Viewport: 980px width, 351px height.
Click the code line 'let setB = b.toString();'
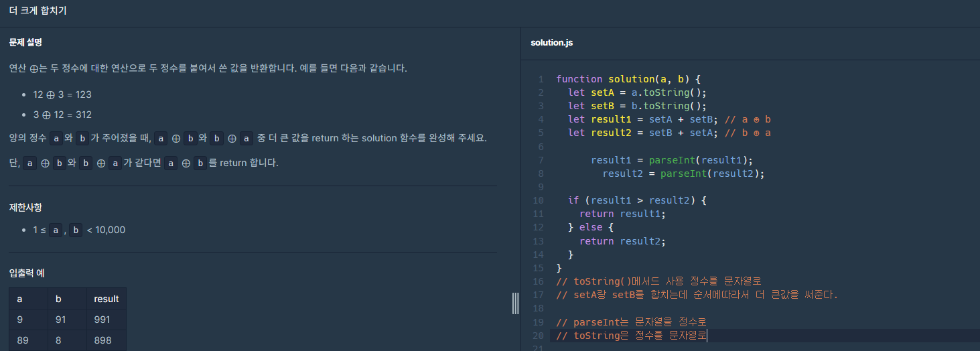(x=637, y=106)
